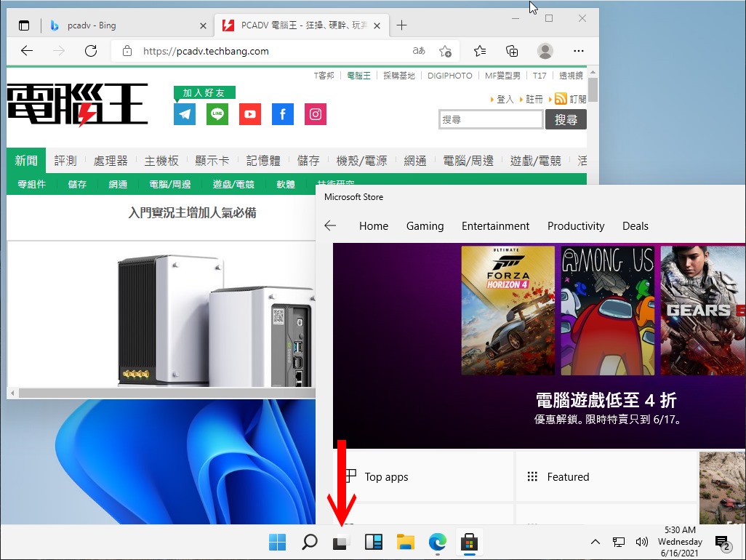The height and width of the screenshot is (560, 746).
Task: Refresh the page in Edge
Action: tap(91, 51)
